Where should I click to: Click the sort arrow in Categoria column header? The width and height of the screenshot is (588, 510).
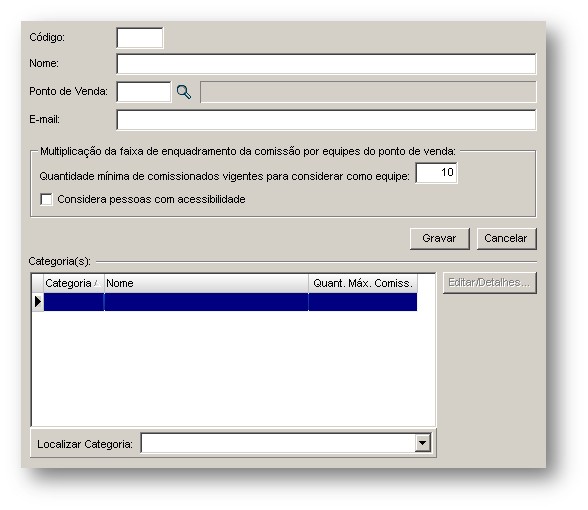point(96,284)
